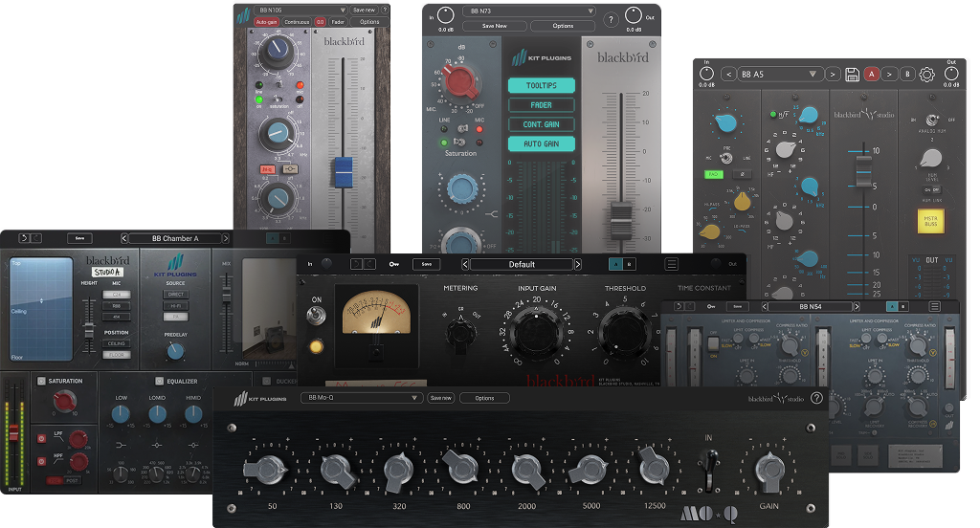The image size is (980, 528).
Task: Open help question mark in BB N73 plugin
Action: pos(612,20)
